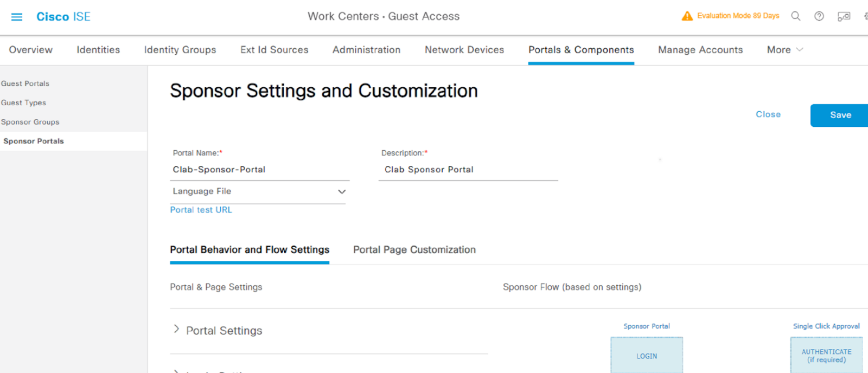868x373 pixels.
Task: Edit the Description field
Action: [468, 170]
